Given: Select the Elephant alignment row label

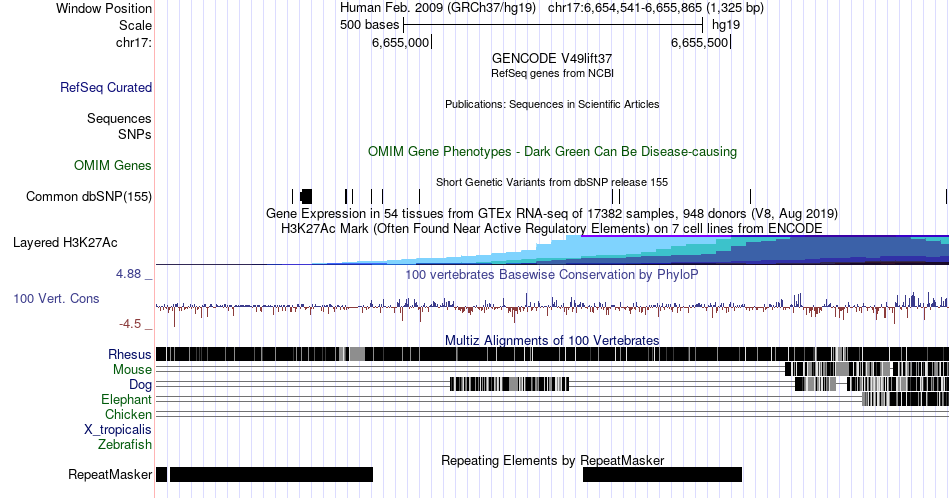Looking at the screenshot, I should (x=126, y=400).
